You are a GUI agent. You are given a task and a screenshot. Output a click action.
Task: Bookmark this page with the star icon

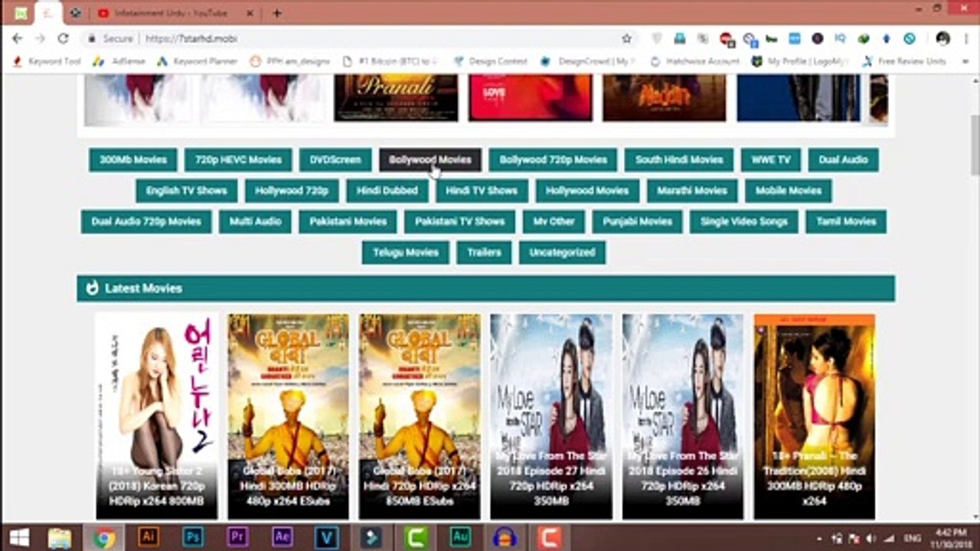(627, 38)
